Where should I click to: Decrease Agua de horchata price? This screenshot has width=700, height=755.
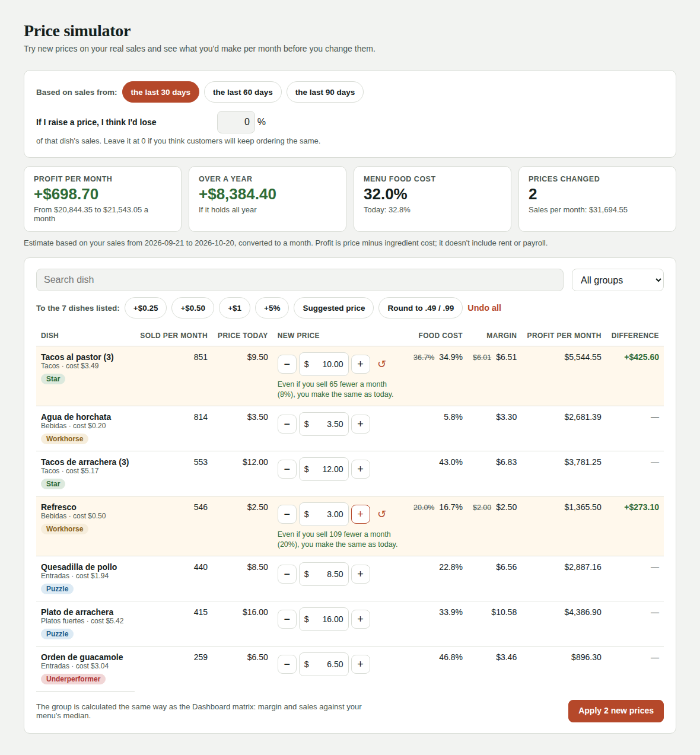287,424
